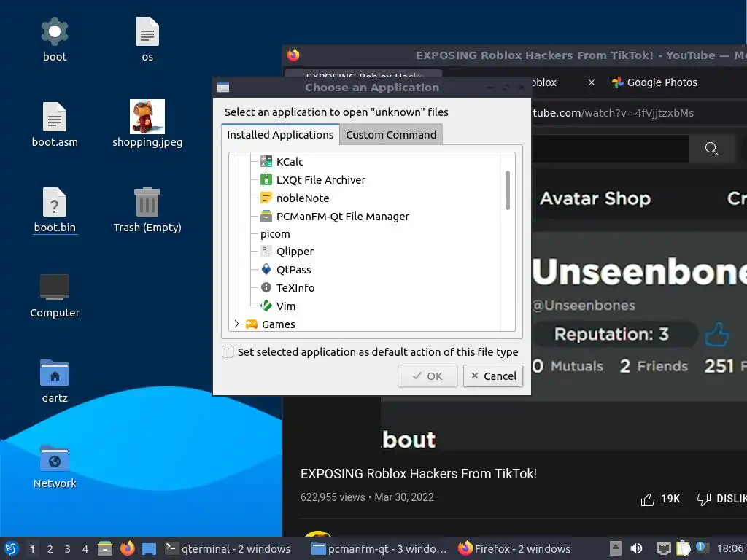
Task: Select shopping.jpeg thumbnail on desktop
Action: pos(147,117)
